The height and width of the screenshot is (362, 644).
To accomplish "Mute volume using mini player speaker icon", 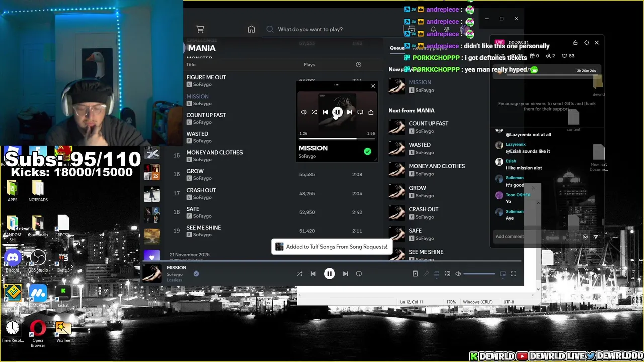I will coord(304,112).
